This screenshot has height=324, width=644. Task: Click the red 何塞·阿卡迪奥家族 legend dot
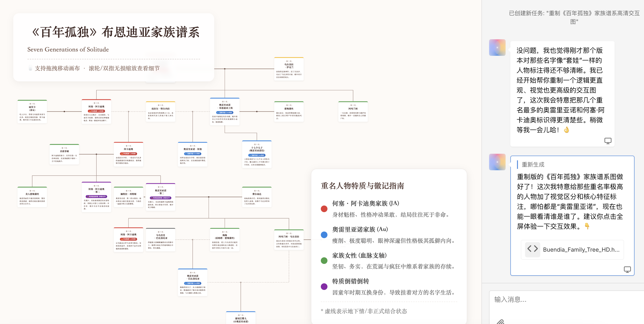click(324, 209)
